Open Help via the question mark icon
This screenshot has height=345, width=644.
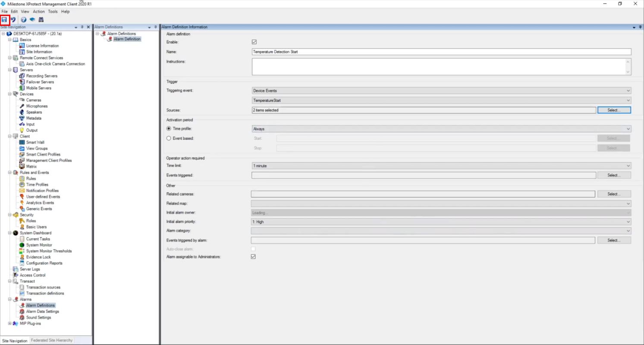point(24,19)
